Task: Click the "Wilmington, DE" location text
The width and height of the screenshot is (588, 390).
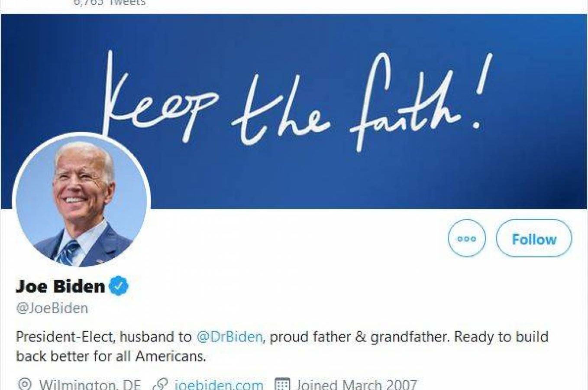Action: pyautogui.click(x=90, y=385)
